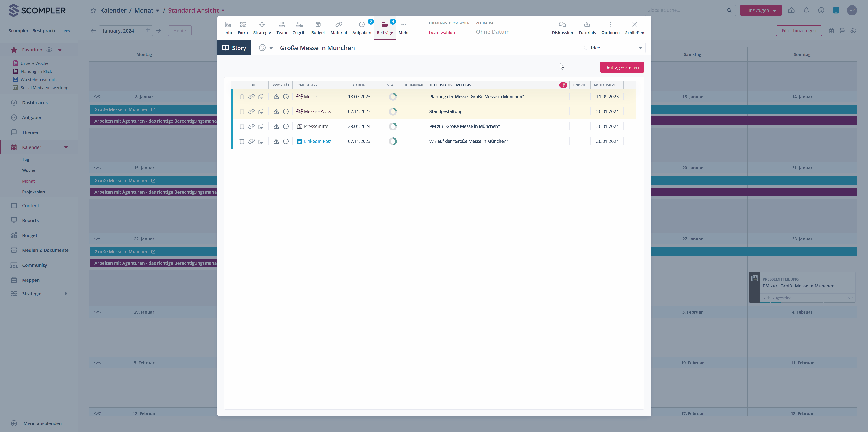
Task: Click the Beitrag erstellen button
Action: tap(622, 67)
